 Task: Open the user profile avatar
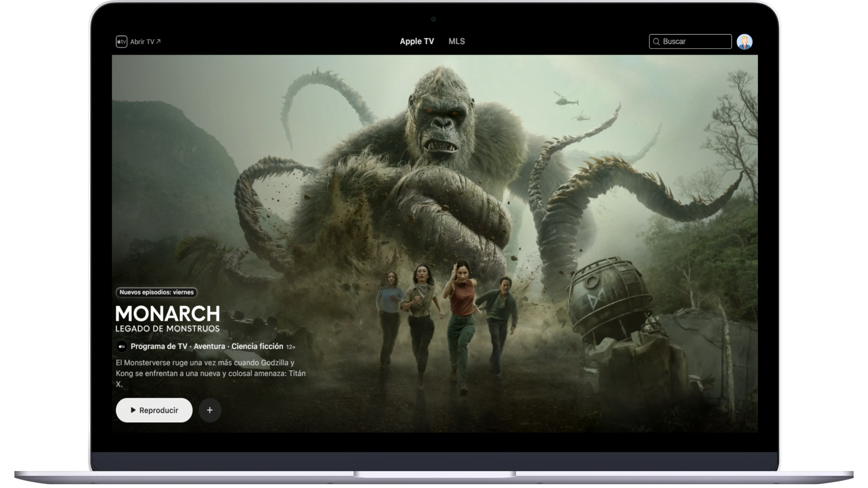[x=744, y=42]
